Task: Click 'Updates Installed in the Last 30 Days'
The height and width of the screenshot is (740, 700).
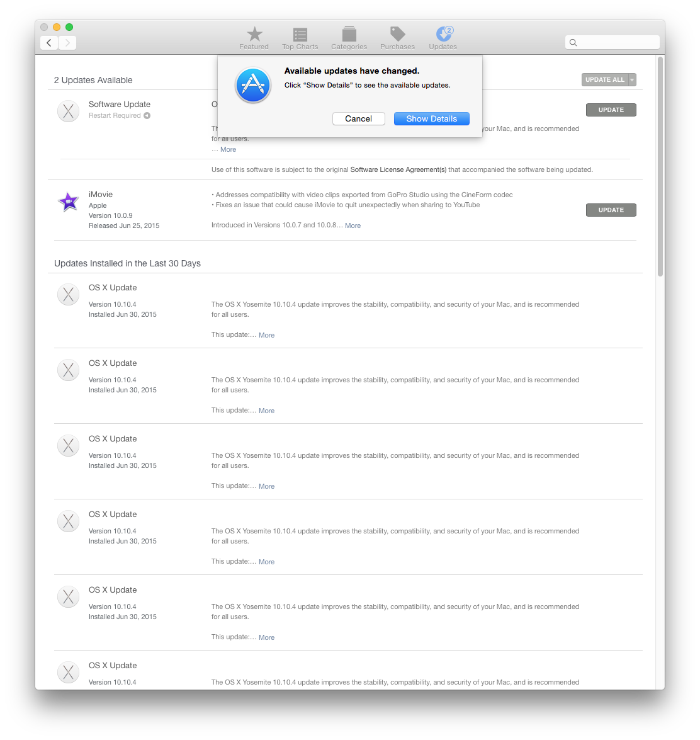Action: tap(127, 263)
